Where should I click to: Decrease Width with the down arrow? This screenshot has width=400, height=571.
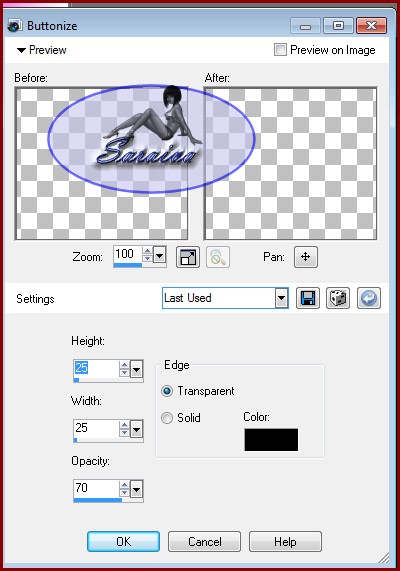(124, 432)
